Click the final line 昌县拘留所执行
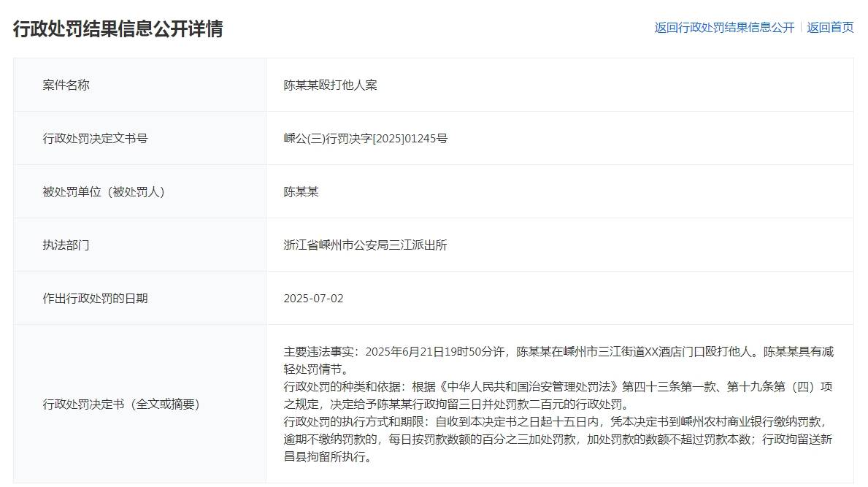The height and width of the screenshot is (487, 868). coord(328,456)
